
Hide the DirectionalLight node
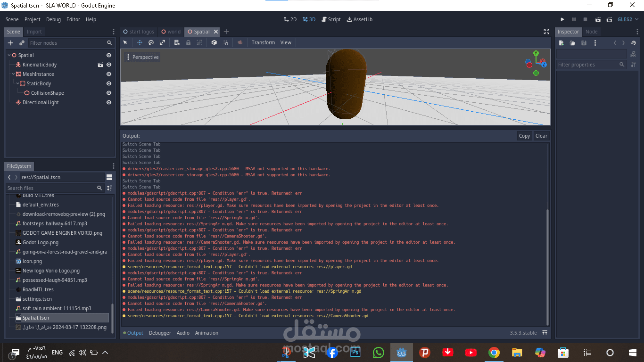(x=109, y=102)
